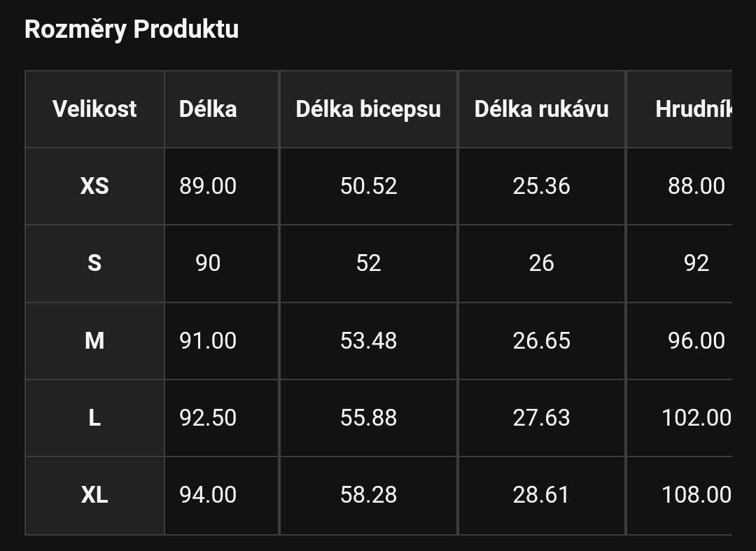Select the 27.63 sleeve value for L
756x551 pixels.
pyautogui.click(x=541, y=418)
